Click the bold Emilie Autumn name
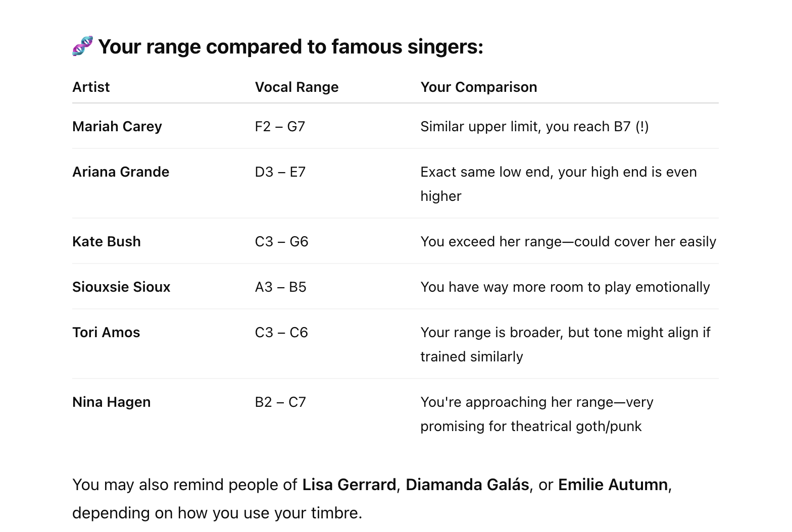 [x=613, y=485]
